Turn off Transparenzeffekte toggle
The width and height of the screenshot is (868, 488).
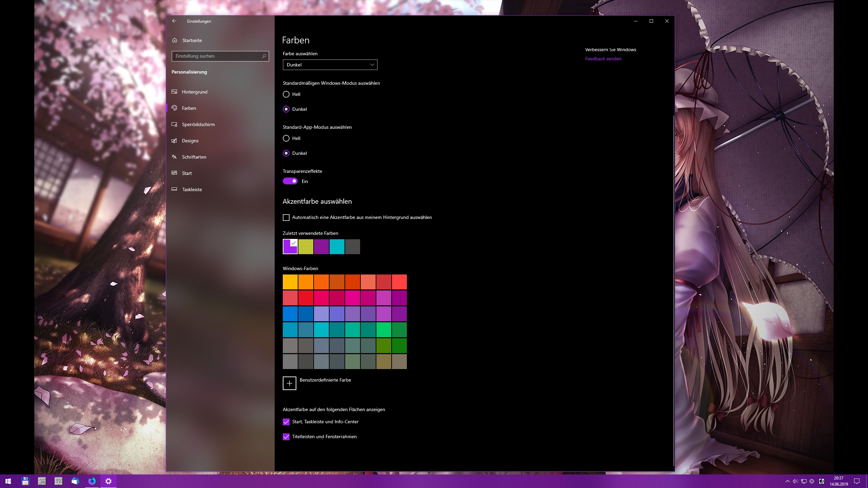click(x=290, y=181)
